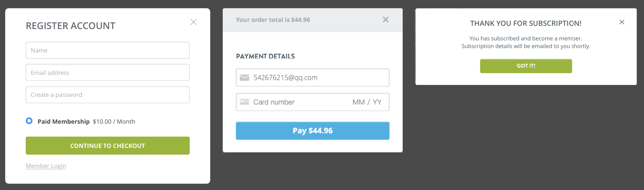Image resolution: width=644 pixels, height=190 pixels.
Task: Focus the Email address field
Action: point(107,73)
